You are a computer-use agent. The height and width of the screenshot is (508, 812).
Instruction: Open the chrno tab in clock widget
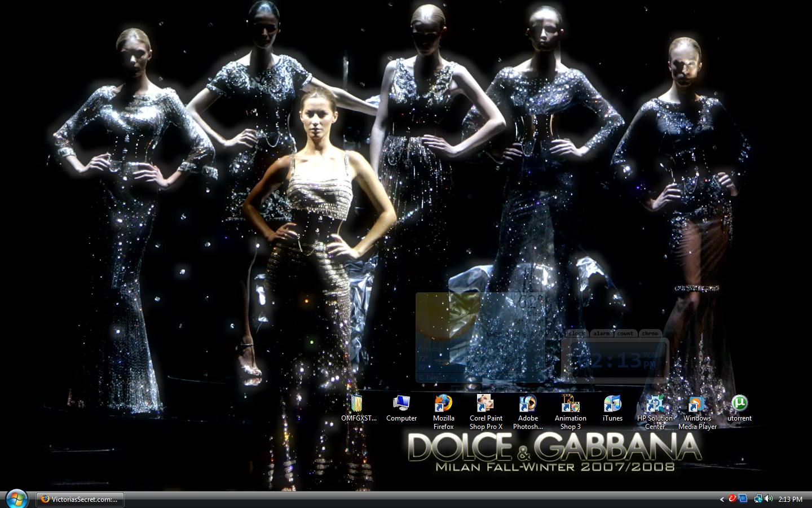[650, 334]
